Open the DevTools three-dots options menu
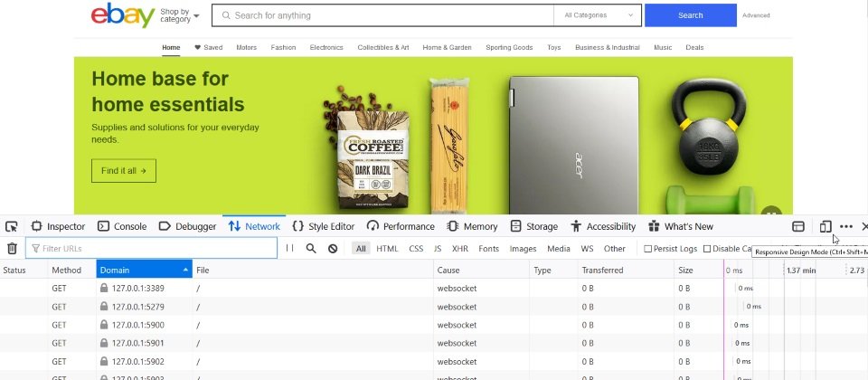The height and width of the screenshot is (380, 868). tap(846, 226)
